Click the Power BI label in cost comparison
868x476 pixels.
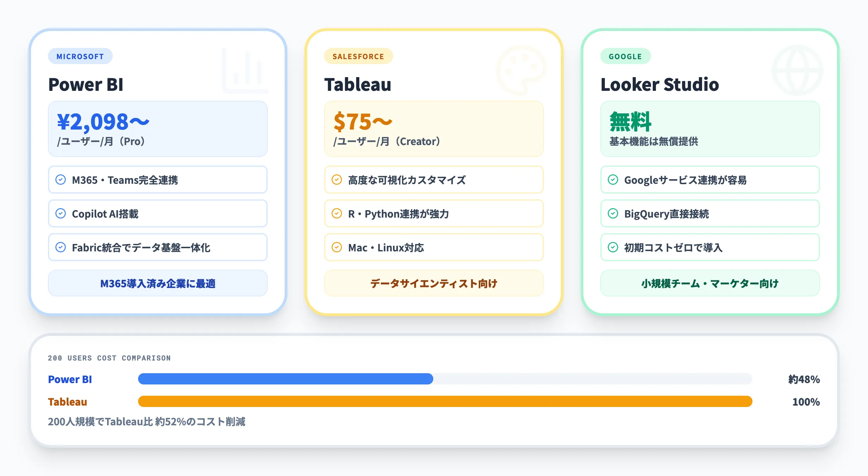(70, 379)
